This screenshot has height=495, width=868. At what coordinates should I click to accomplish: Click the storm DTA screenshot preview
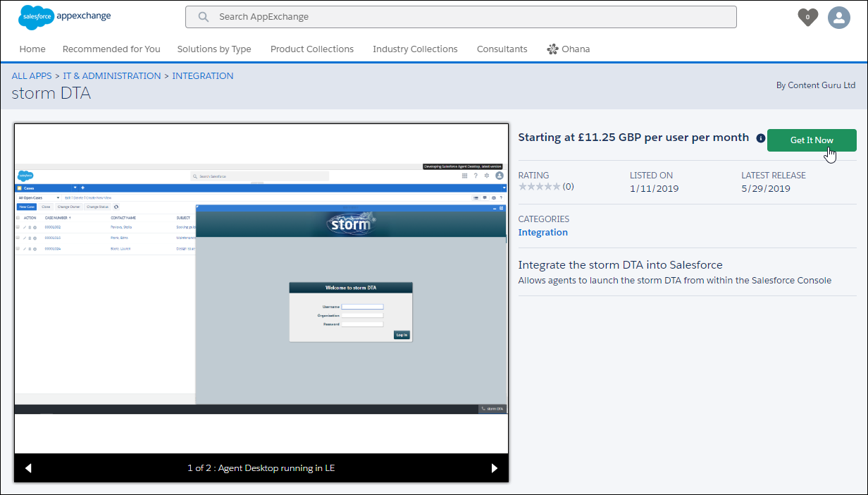(261, 288)
